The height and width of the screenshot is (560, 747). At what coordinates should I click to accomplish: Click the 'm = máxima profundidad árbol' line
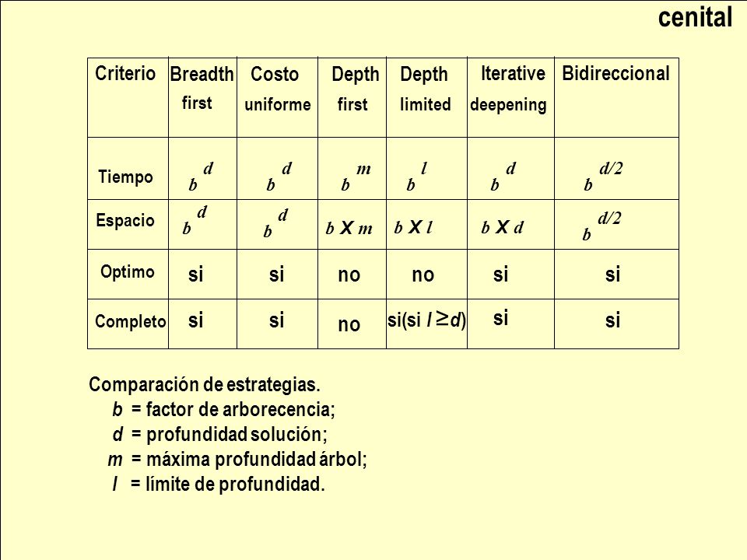coord(237,460)
